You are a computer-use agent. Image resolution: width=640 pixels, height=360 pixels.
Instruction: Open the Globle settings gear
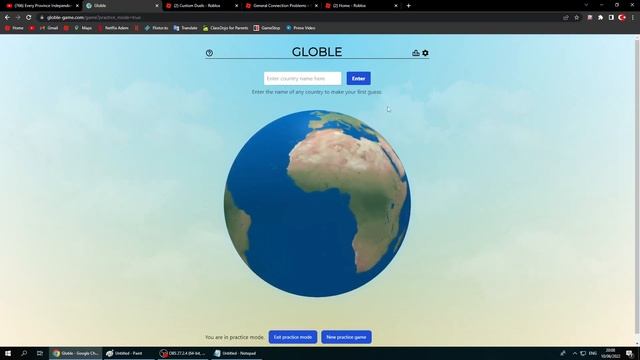pos(425,53)
